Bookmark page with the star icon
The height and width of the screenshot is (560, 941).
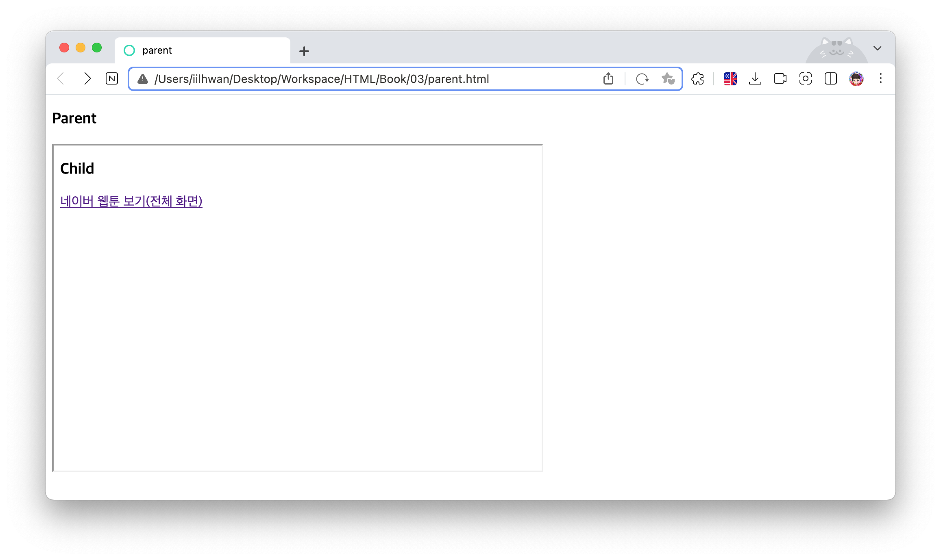668,79
